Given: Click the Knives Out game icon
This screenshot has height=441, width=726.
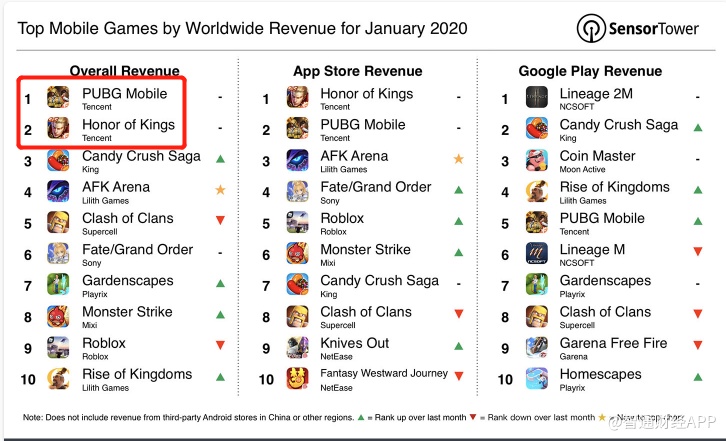Looking at the screenshot, I should pos(298,347).
